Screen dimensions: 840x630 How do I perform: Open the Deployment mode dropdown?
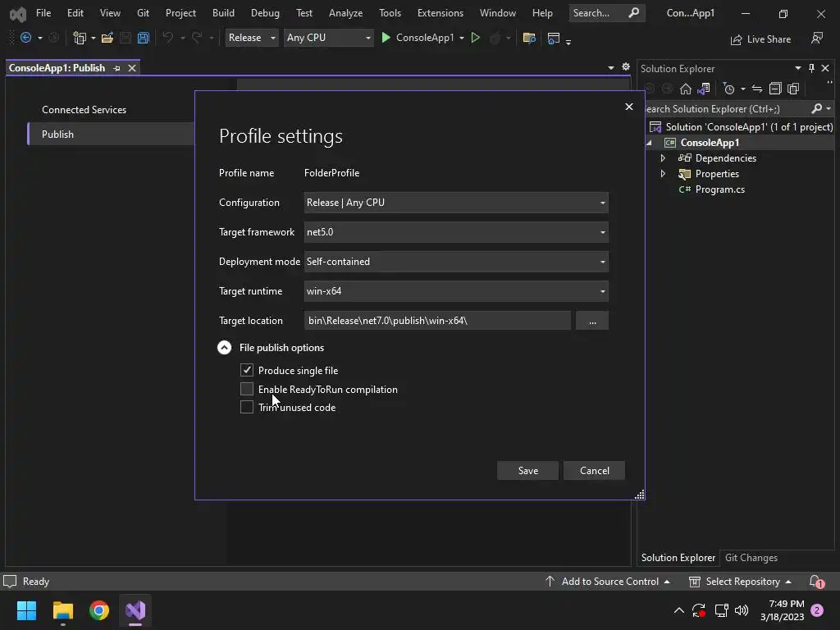tap(456, 262)
